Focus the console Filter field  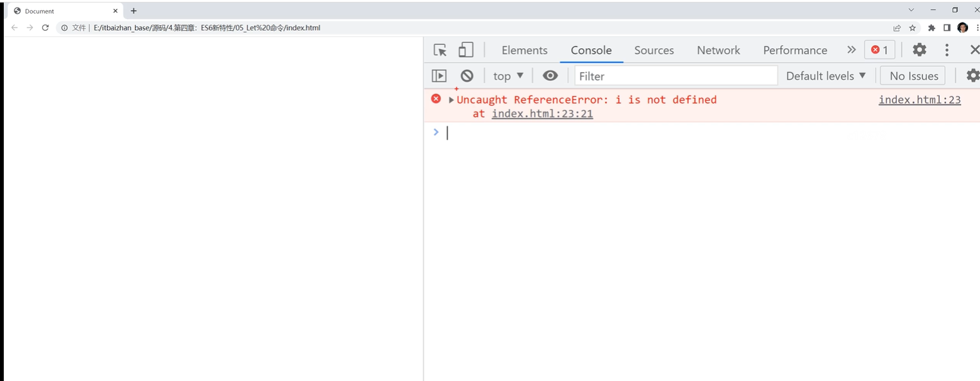676,75
